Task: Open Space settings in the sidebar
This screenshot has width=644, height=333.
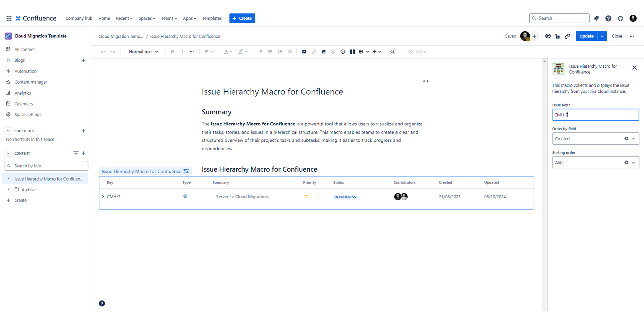Action: 28,115
